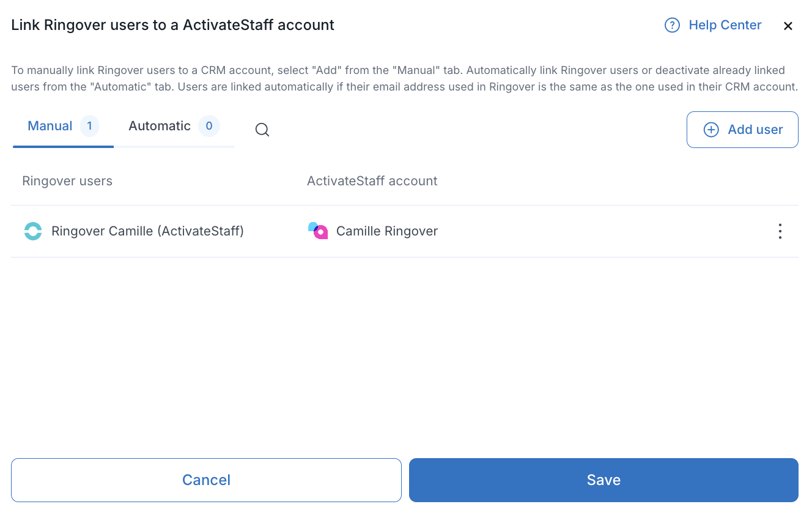
Task: Select the Camille Ringover account name
Action: pyautogui.click(x=387, y=231)
